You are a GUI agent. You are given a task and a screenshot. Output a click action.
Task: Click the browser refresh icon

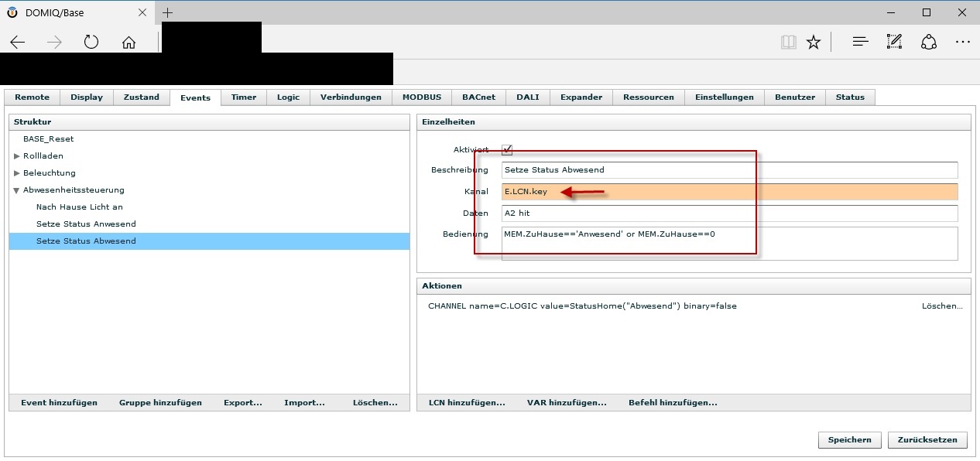pos(91,43)
